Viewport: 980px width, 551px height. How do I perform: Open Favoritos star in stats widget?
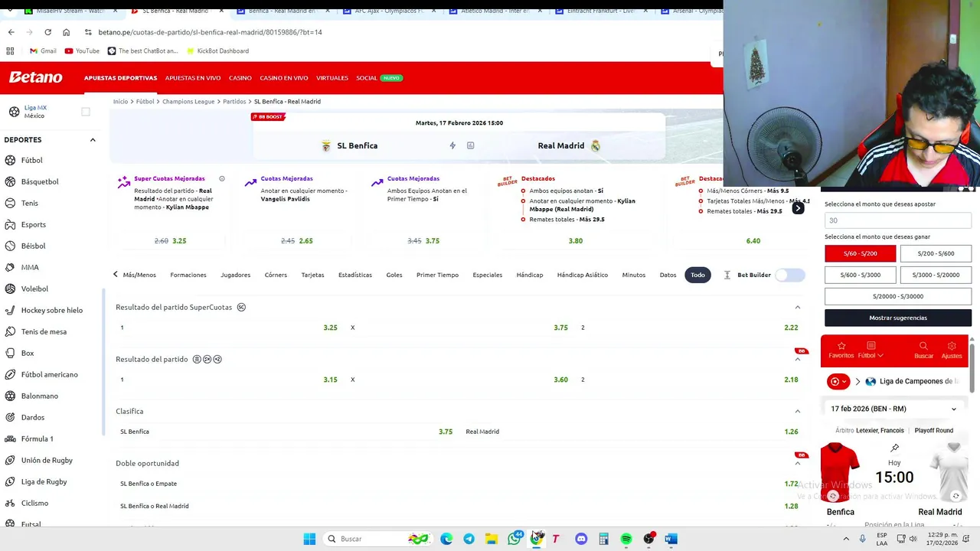click(x=841, y=346)
